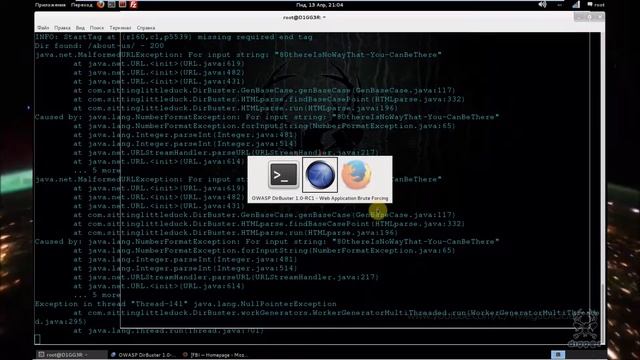
Task: Select the OWASP DirBuster icon in the switcher
Action: tap(320, 175)
